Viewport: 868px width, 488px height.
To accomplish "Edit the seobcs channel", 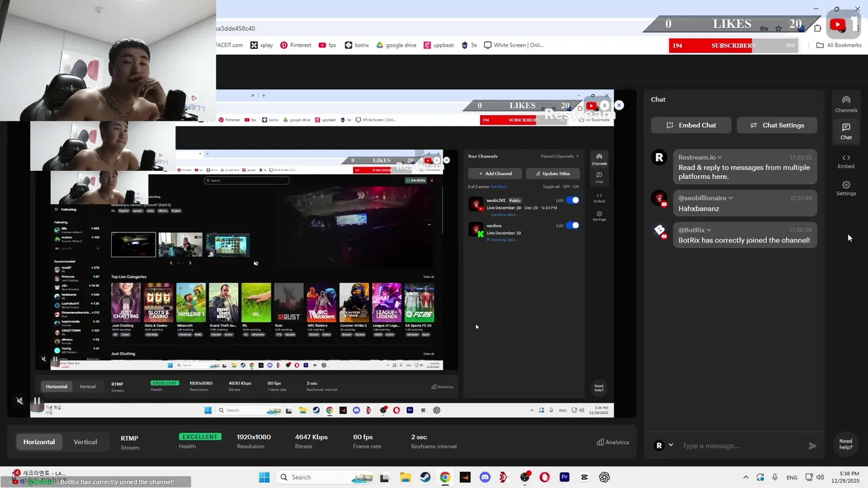I will [x=559, y=225].
